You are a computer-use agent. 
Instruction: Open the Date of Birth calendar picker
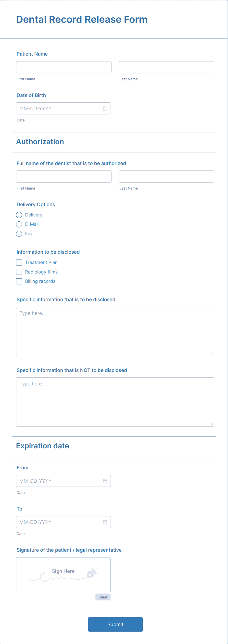pos(105,108)
